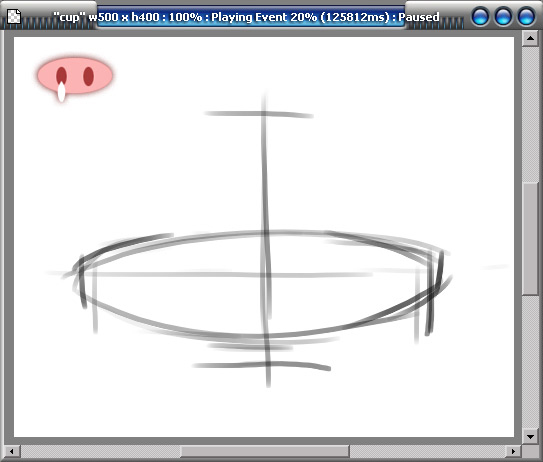Click the middle blue round window button
This screenshot has width=543, height=462.
tap(503, 17)
